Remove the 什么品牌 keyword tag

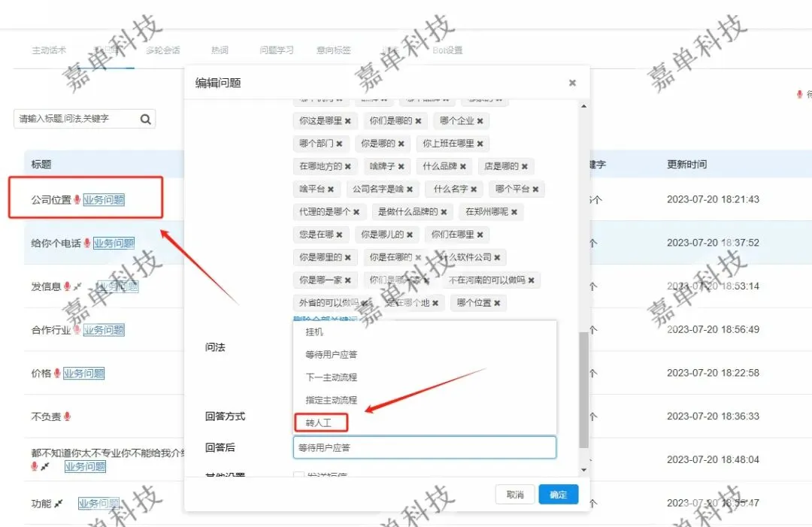[x=462, y=165]
